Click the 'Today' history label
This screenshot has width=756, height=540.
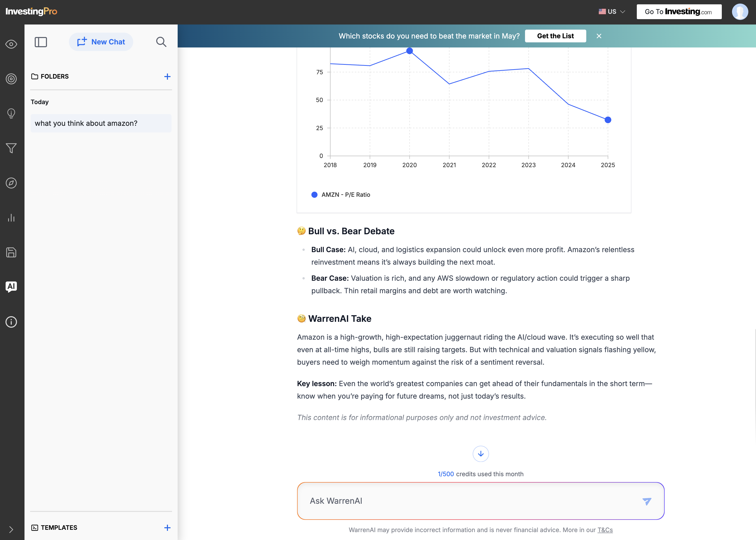(40, 102)
